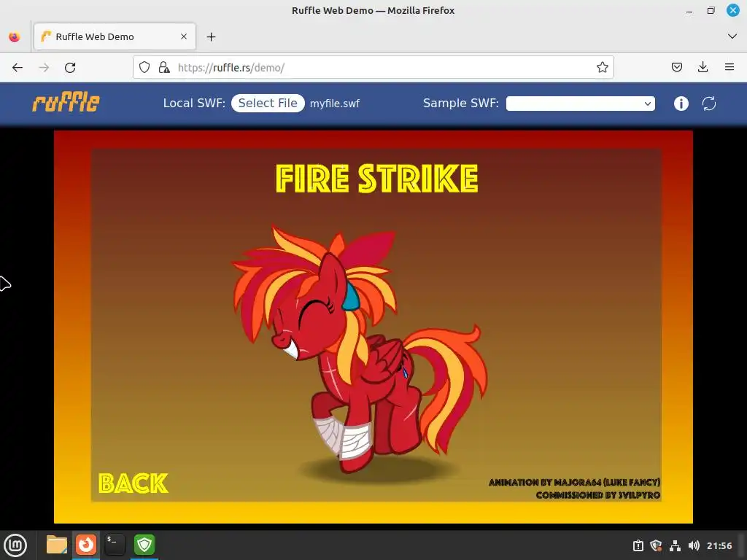Image resolution: width=747 pixels, height=560 pixels.
Task: Open the Linux Mint start menu
Action: tap(15, 545)
